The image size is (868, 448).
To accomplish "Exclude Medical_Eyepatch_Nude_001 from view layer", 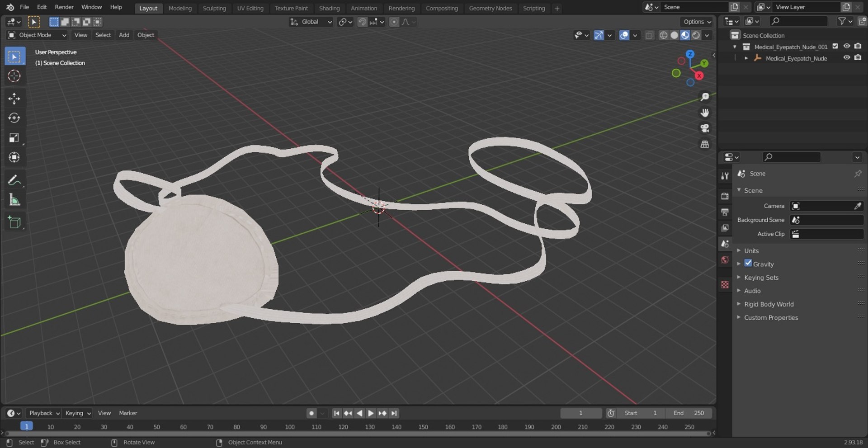I will click(835, 46).
